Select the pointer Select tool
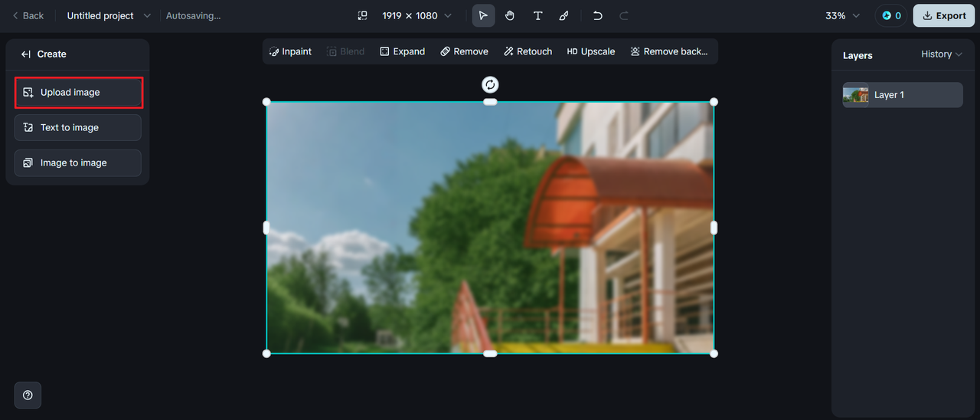980x420 pixels. point(483,15)
